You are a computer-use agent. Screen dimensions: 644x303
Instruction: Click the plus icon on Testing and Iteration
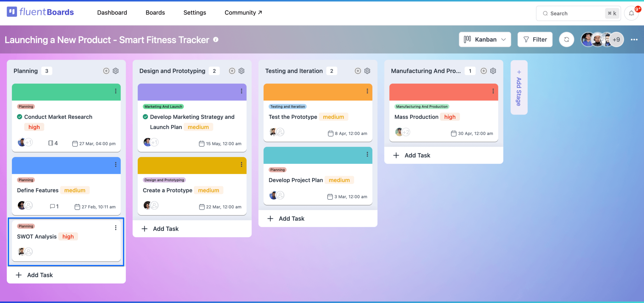(358, 71)
